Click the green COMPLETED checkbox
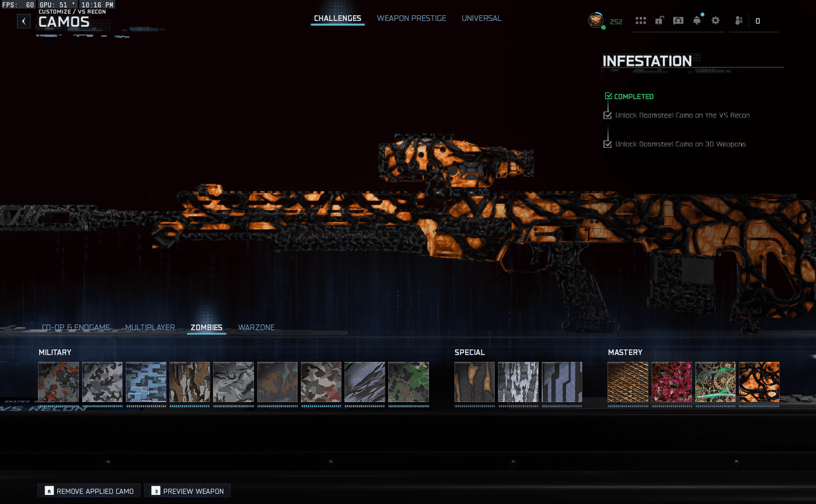The image size is (816, 504). tap(608, 96)
